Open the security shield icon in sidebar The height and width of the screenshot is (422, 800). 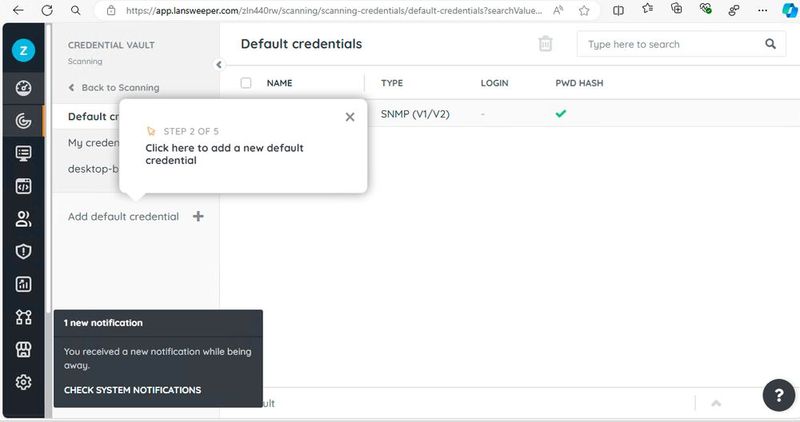tap(23, 251)
